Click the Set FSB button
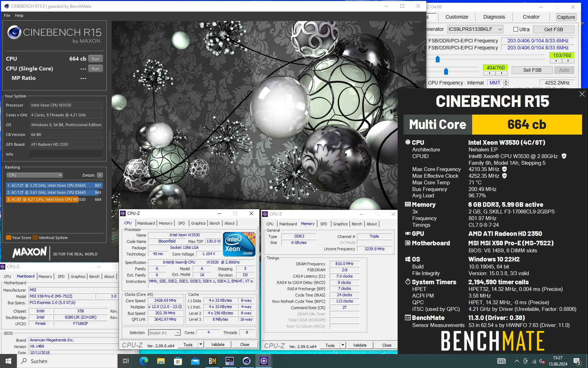This screenshot has height=368, width=588. (532, 70)
